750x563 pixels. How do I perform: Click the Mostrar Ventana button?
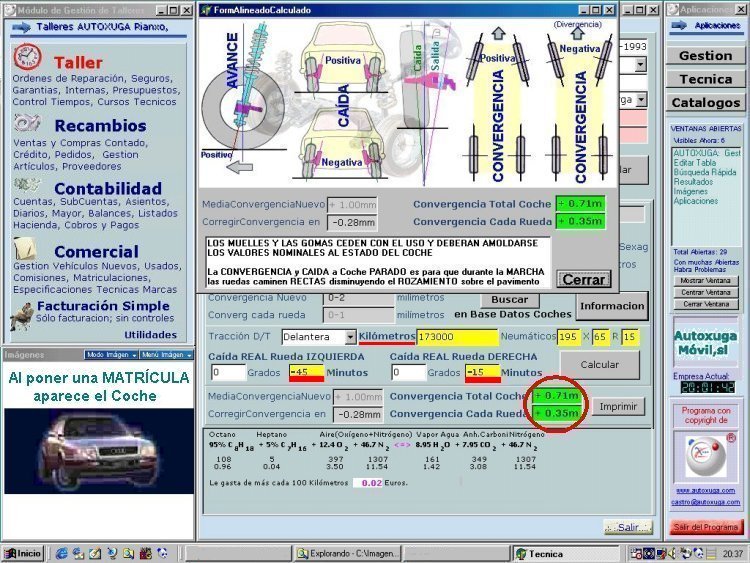pos(706,281)
